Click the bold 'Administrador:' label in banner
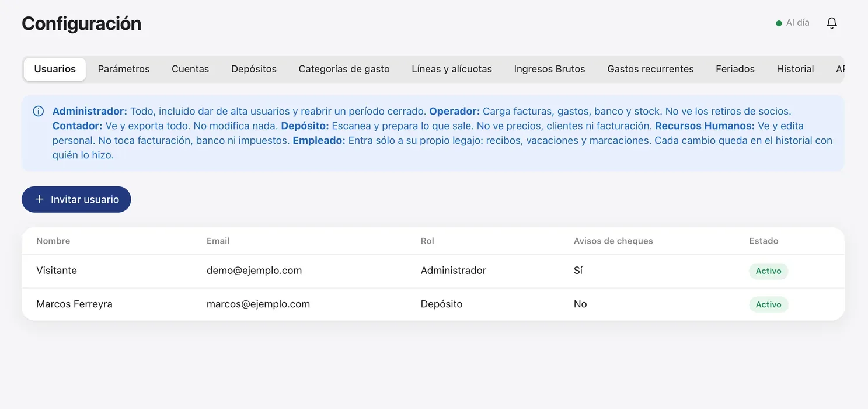 (x=90, y=111)
